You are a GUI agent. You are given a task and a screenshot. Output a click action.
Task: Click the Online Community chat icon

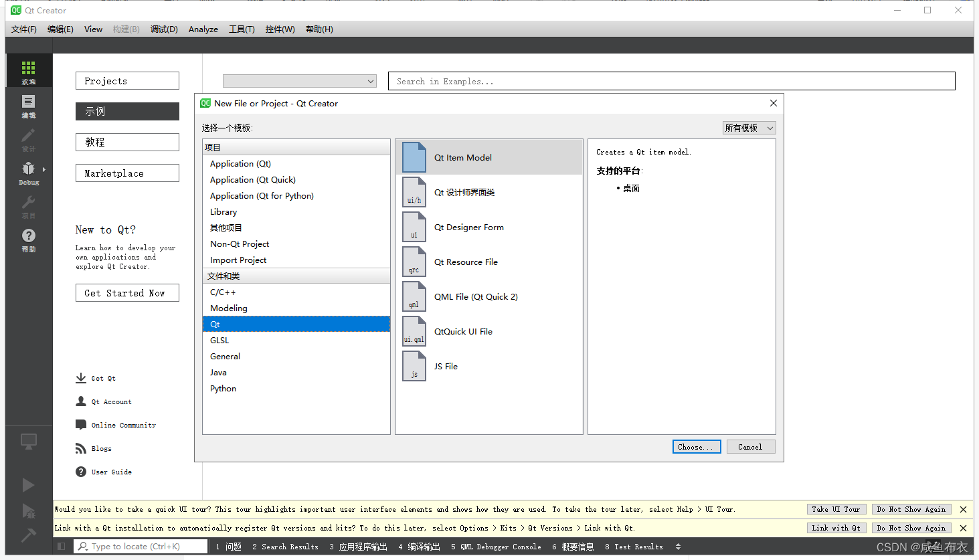pos(81,425)
